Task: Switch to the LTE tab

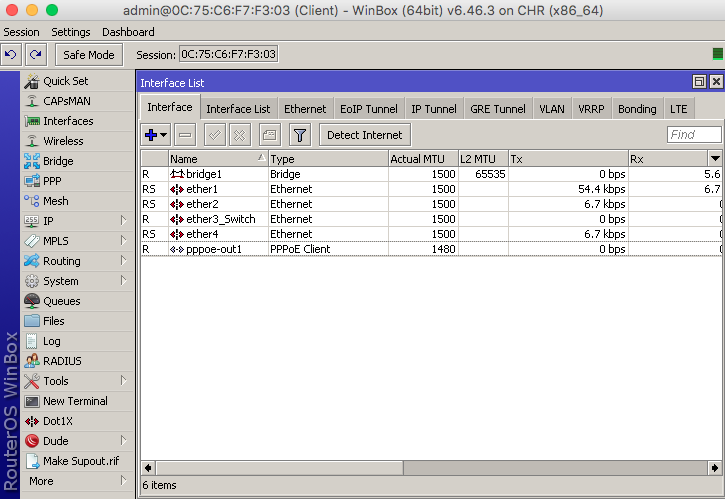Action: coord(678,109)
